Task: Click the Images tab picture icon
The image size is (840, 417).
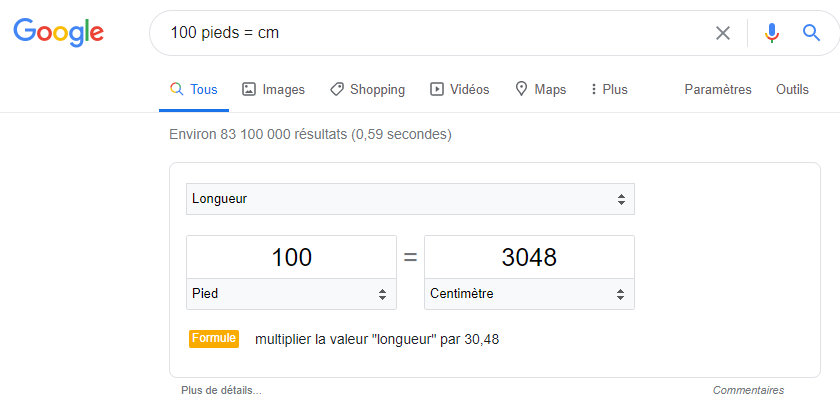Action: pyautogui.click(x=249, y=89)
